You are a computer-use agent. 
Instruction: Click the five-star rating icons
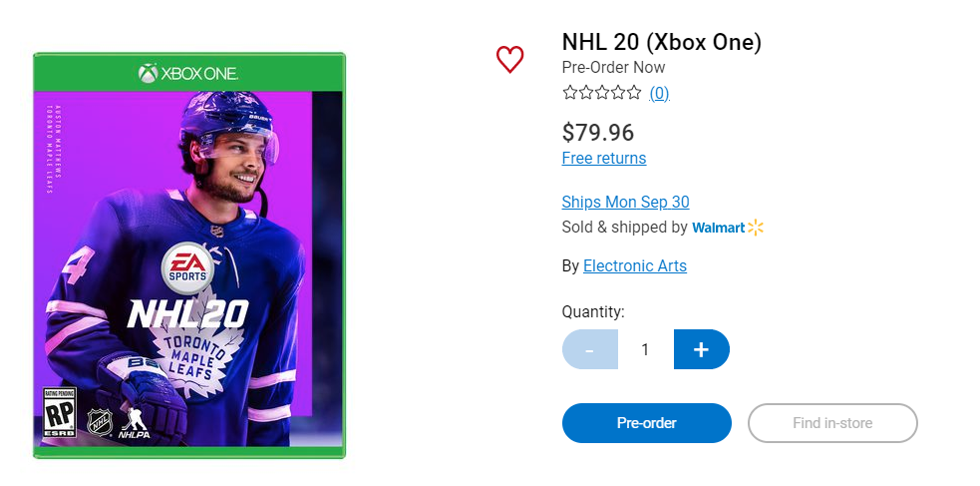(x=602, y=93)
